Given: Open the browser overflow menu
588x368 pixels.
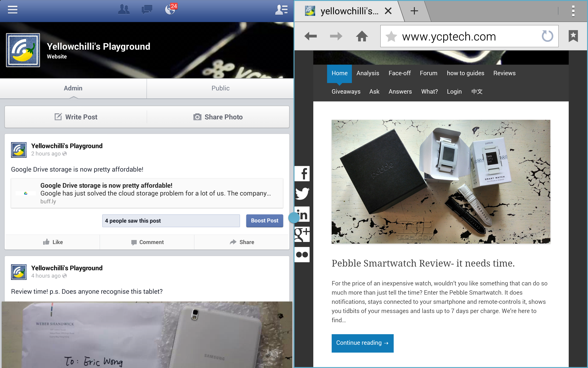Looking at the screenshot, I should point(573,11).
